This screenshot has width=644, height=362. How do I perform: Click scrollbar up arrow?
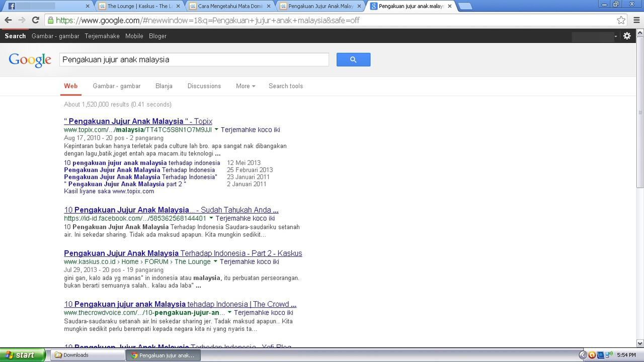coord(640,32)
